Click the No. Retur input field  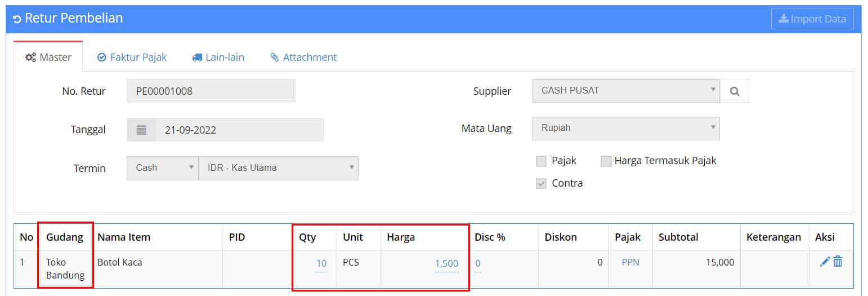click(x=211, y=91)
